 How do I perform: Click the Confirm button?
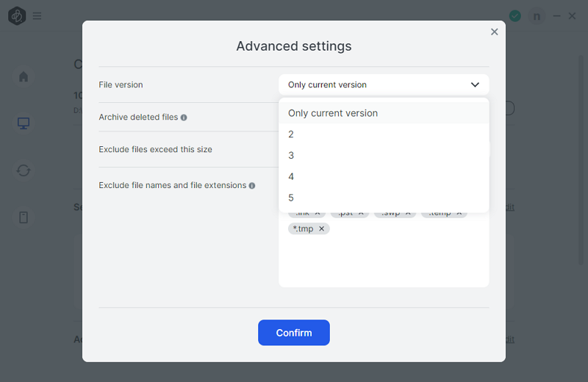coord(293,333)
